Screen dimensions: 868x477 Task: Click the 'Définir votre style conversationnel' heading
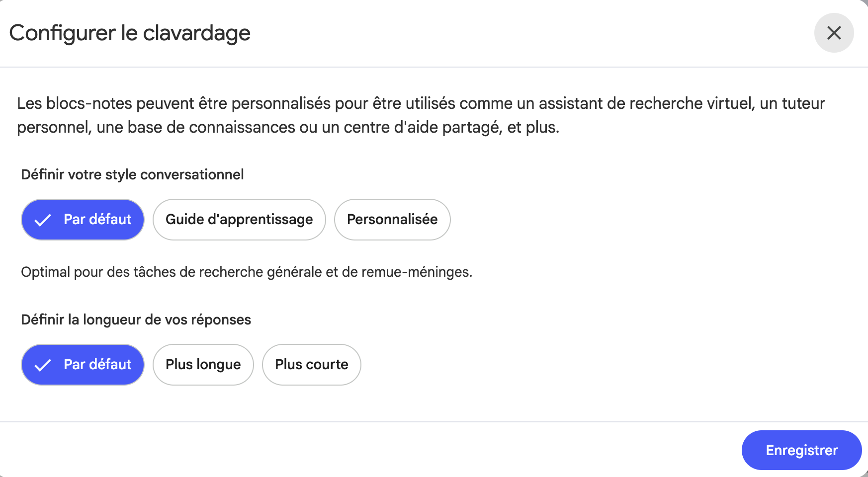pyautogui.click(x=132, y=174)
